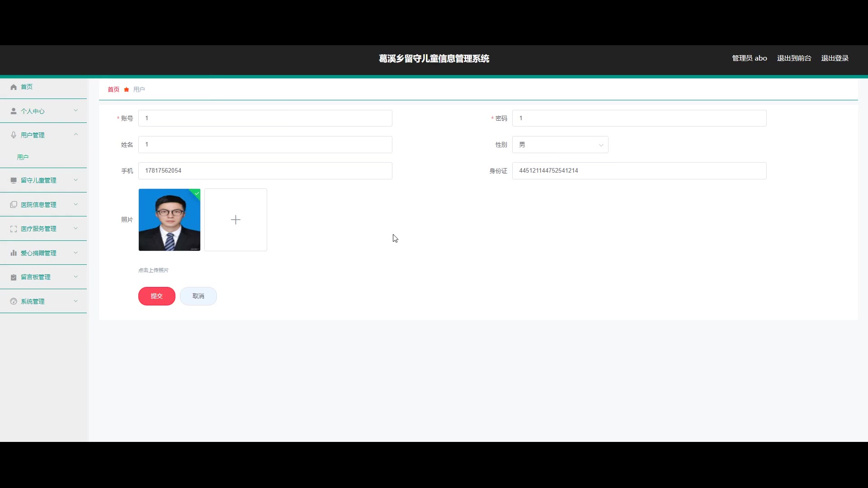Click the 手机 phone number field
The height and width of the screenshot is (488, 868).
point(265,171)
